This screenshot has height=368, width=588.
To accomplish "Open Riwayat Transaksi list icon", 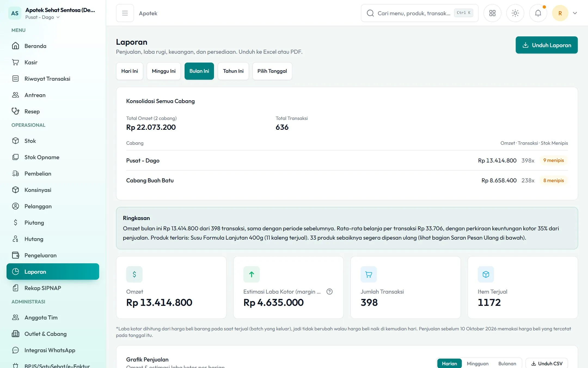I will (x=16, y=79).
